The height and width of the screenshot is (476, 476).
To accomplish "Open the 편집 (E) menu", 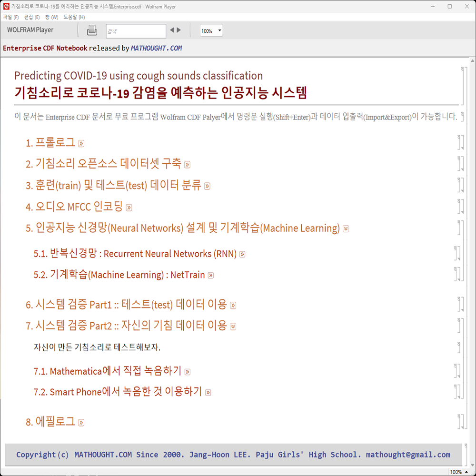I will coord(32,17).
